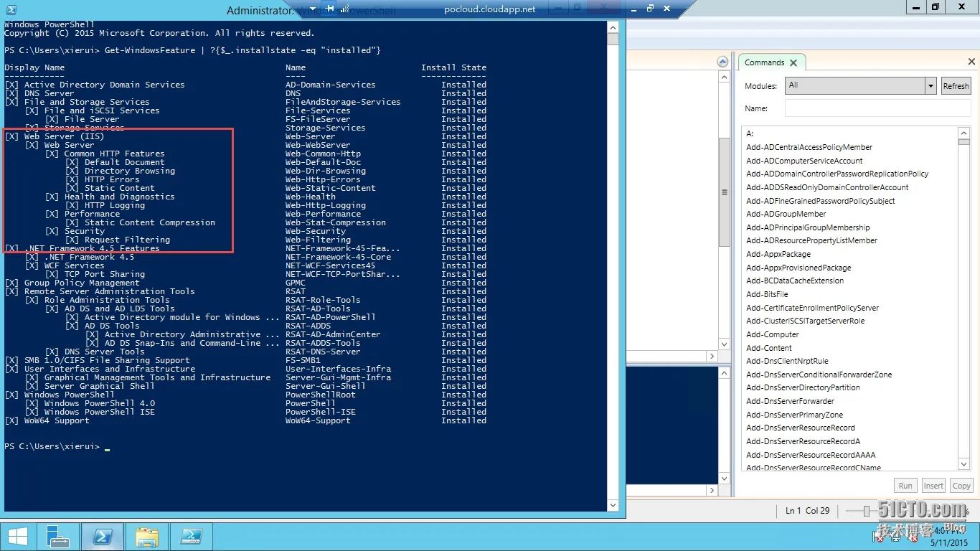This screenshot has width=980, height=551.
Task: Click the GPMC name in console output
Action: tap(296, 283)
